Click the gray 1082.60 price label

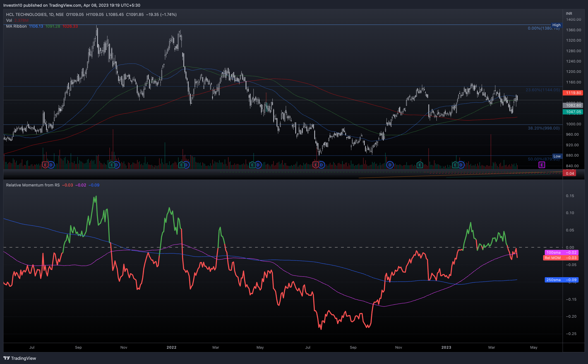pos(573,105)
